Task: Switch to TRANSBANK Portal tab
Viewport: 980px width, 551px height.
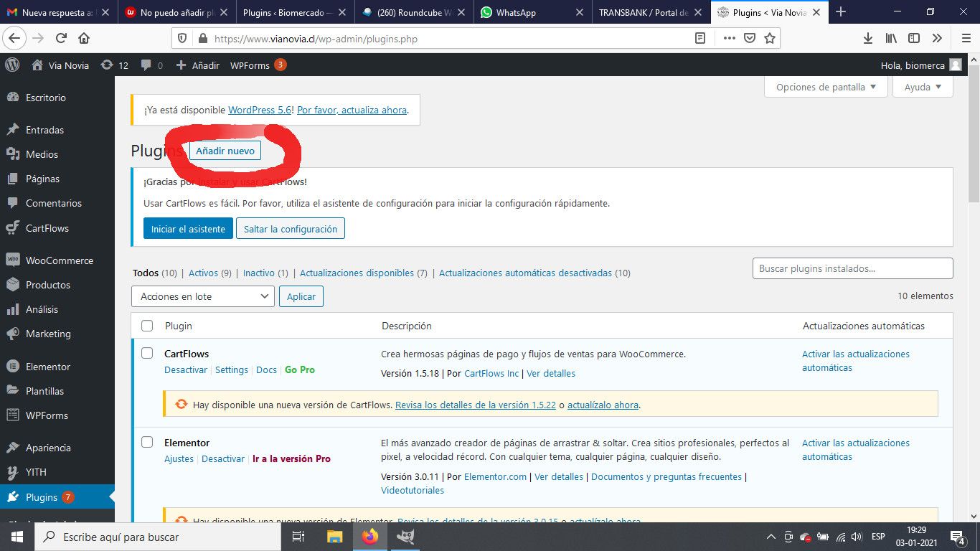Action: pyautogui.click(x=651, y=12)
